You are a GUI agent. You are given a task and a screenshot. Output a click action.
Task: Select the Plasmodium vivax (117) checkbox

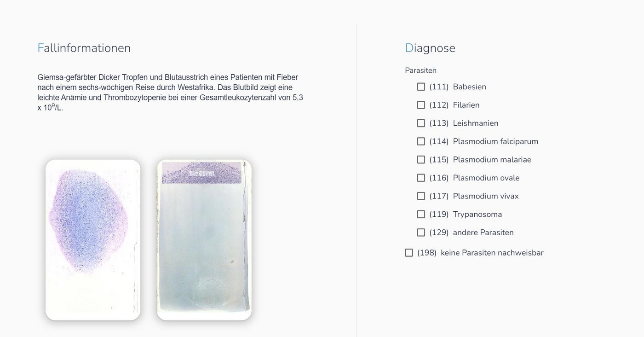421,196
